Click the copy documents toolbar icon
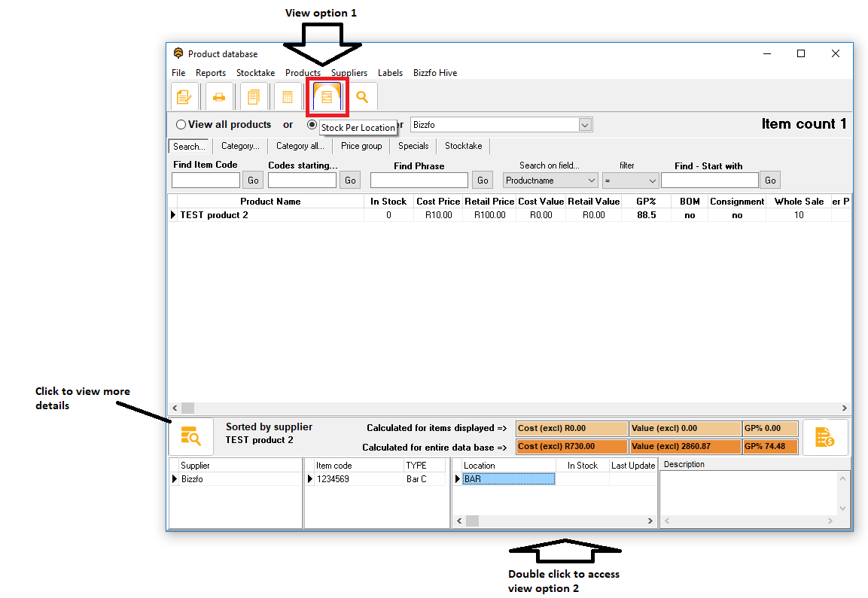 (253, 97)
